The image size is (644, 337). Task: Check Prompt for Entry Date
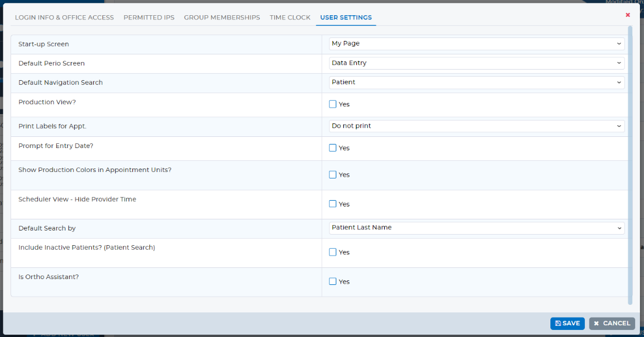click(332, 147)
